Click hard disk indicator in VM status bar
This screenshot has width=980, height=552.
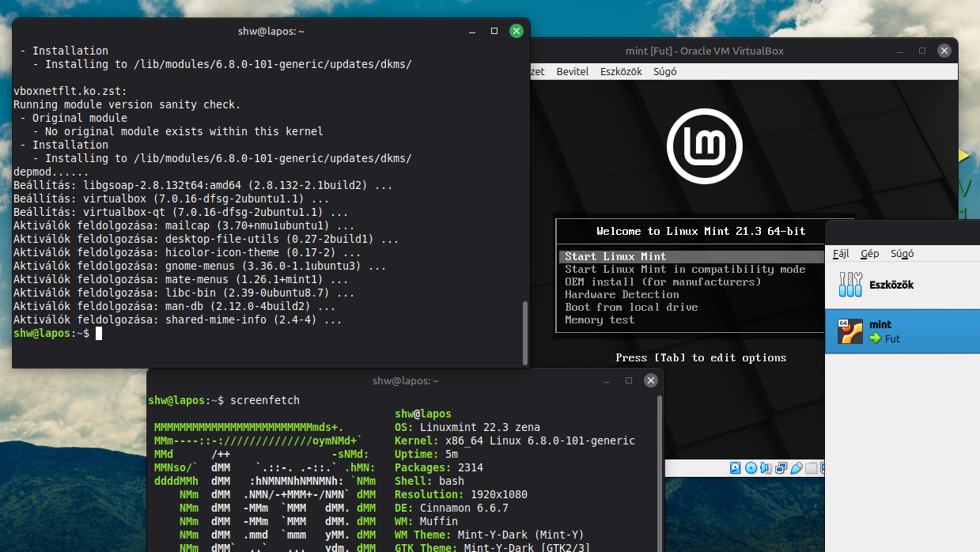click(x=736, y=467)
